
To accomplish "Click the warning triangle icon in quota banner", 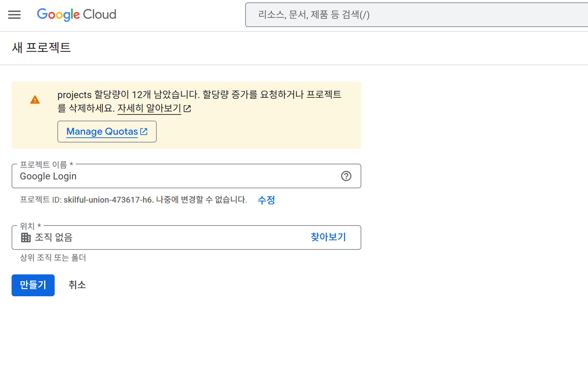I will [x=35, y=99].
